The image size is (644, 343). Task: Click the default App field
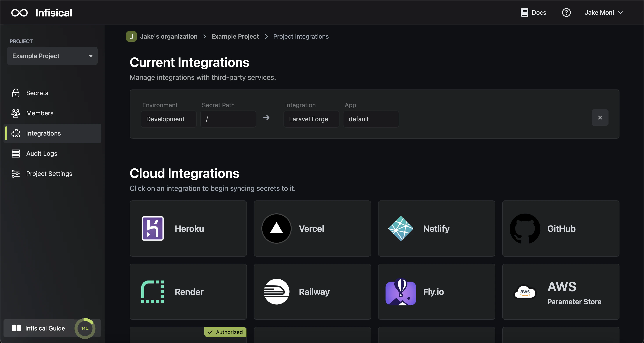click(x=371, y=119)
